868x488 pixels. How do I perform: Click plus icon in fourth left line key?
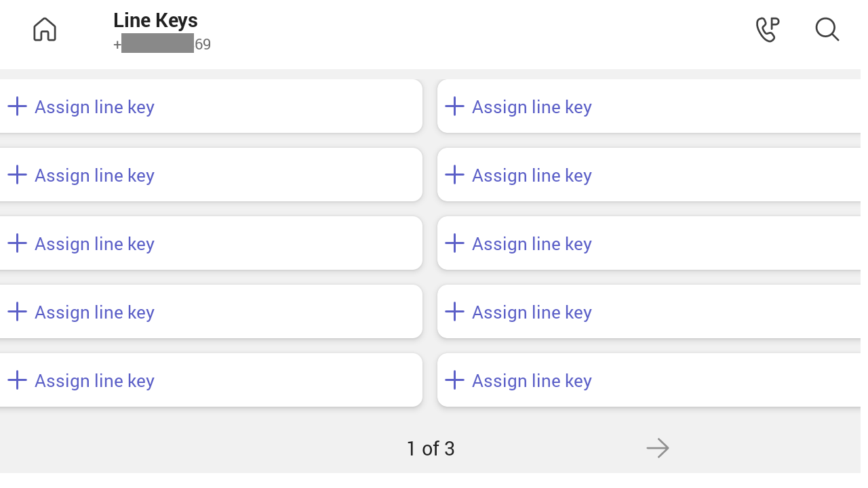click(17, 312)
